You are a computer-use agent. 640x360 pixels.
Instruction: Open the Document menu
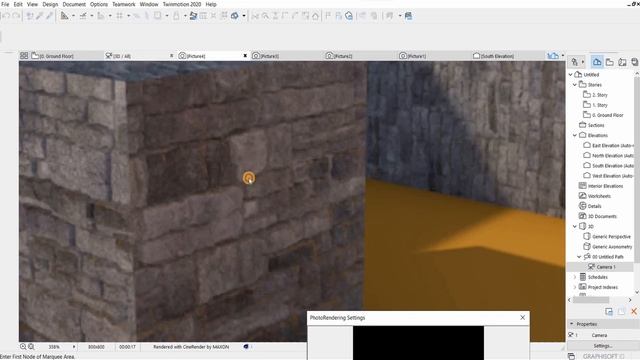(x=74, y=4)
